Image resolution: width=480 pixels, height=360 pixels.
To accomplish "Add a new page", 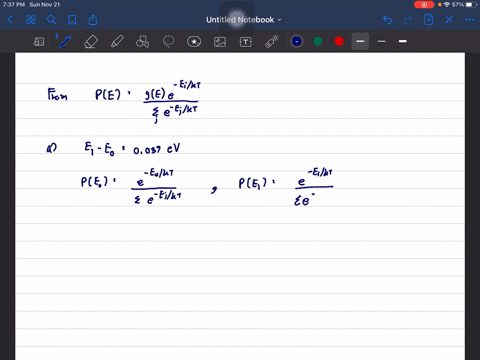I will [x=428, y=20].
